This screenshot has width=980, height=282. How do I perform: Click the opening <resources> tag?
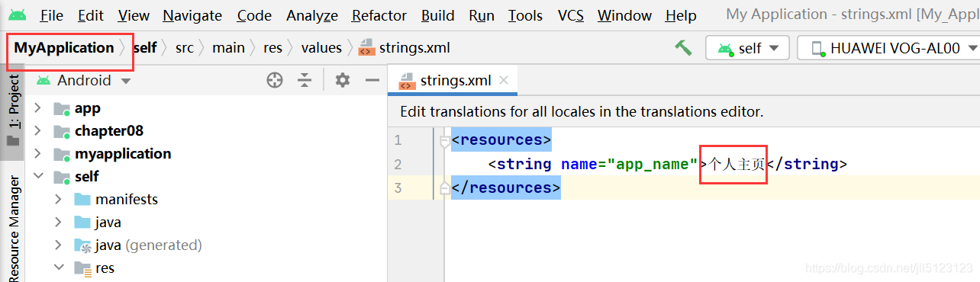tap(501, 140)
